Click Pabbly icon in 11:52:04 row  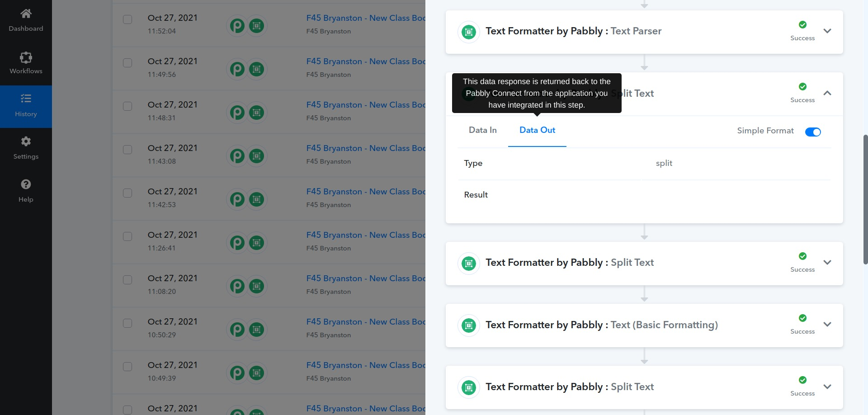[237, 26]
